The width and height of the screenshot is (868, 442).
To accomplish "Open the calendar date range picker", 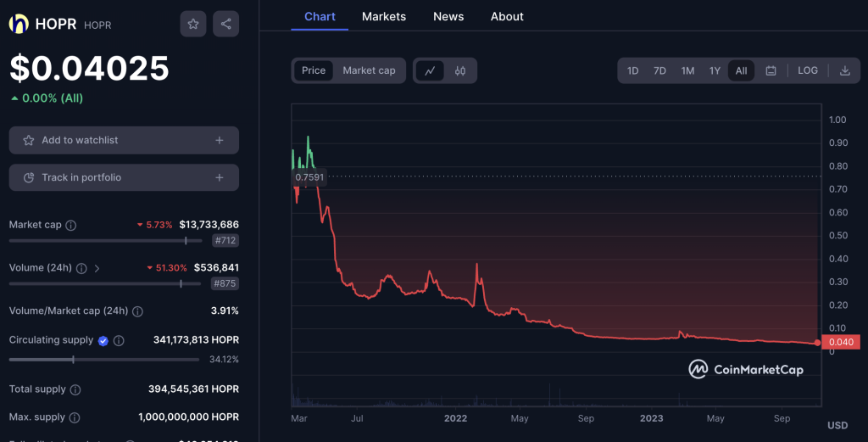I will tap(771, 71).
